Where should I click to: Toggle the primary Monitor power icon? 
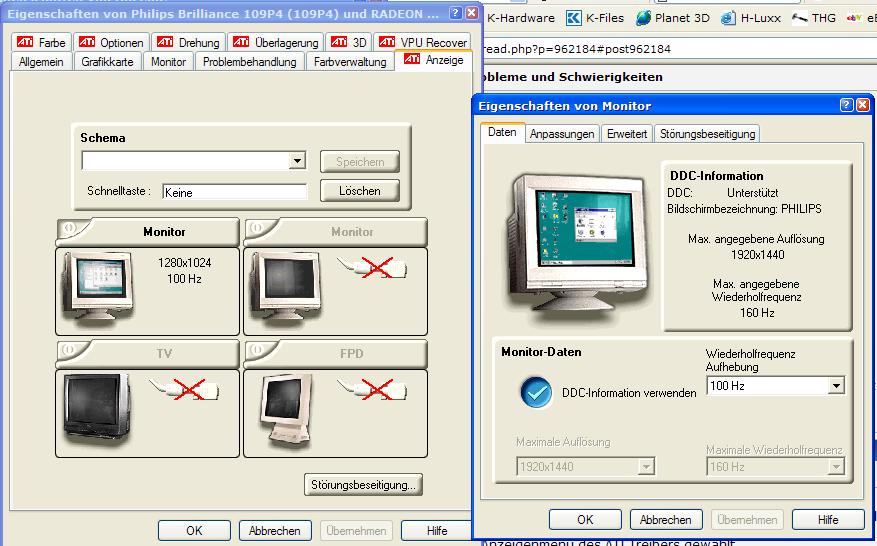[69, 228]
